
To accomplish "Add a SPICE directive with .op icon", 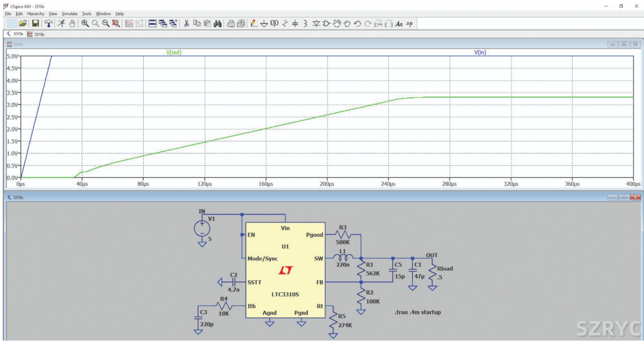I will [409, 24].
